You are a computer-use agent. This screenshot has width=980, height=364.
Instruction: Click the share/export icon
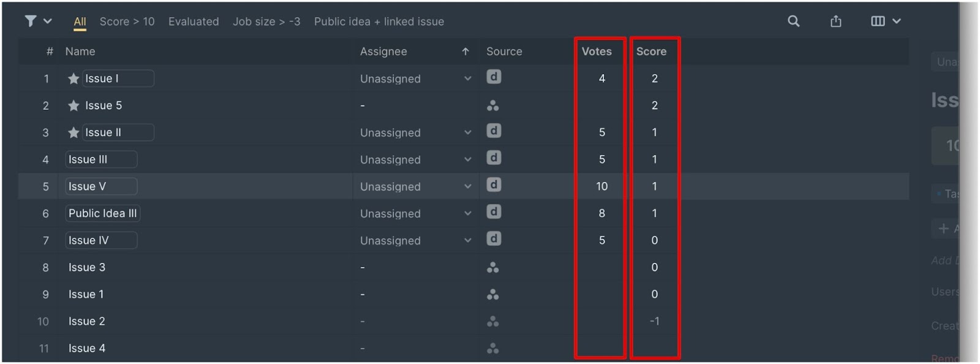point(836,21)
